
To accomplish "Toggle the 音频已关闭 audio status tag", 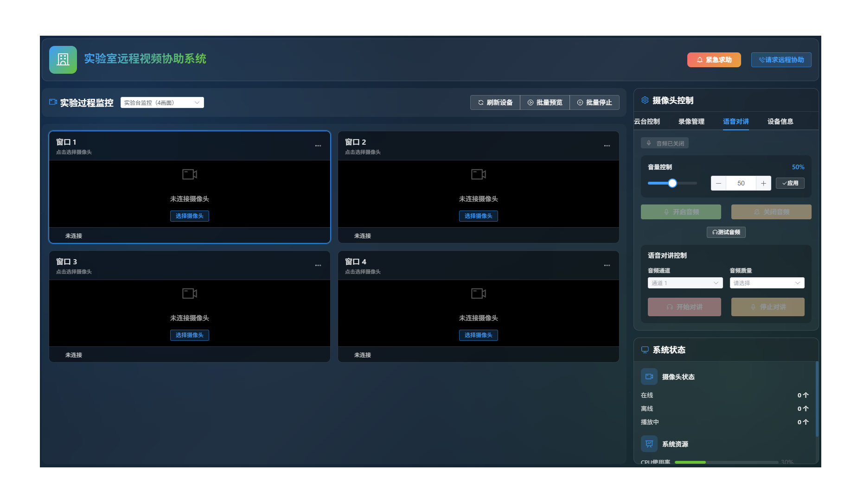I will (665, 143).
